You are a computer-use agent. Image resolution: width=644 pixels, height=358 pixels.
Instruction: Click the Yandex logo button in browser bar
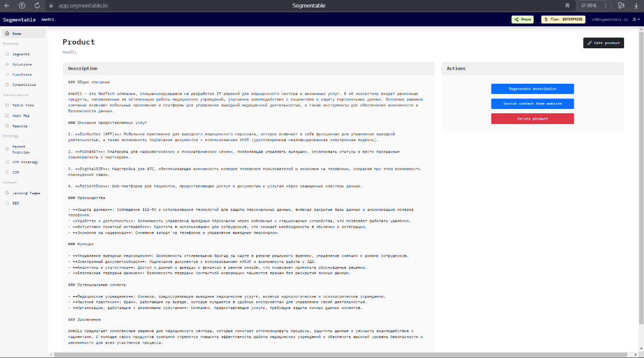[22, 6]
